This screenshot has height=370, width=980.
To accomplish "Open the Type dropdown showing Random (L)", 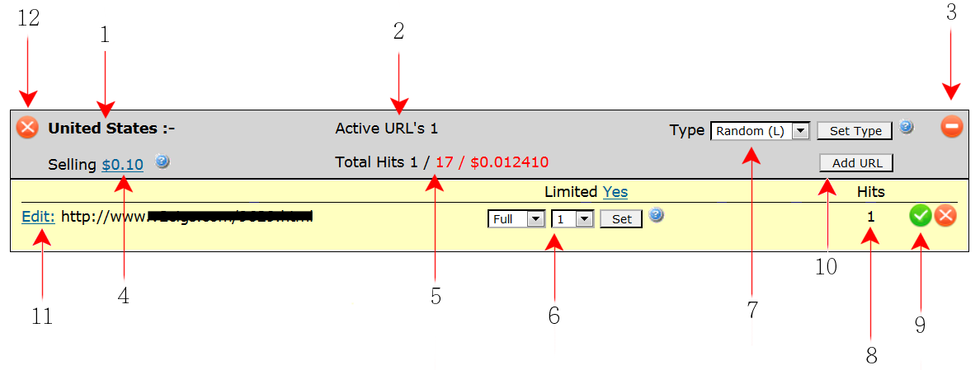I will tap(759, 131).
